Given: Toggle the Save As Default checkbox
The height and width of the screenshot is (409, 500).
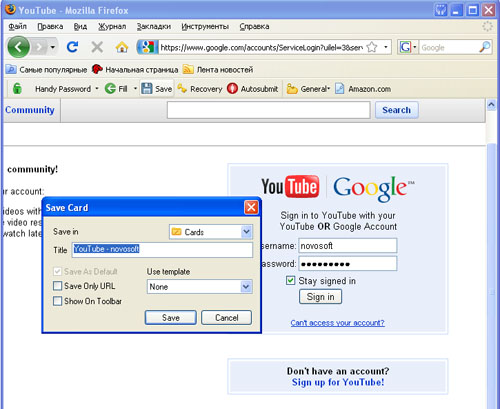Looking at the screenshot, I should tap(57, 271).
